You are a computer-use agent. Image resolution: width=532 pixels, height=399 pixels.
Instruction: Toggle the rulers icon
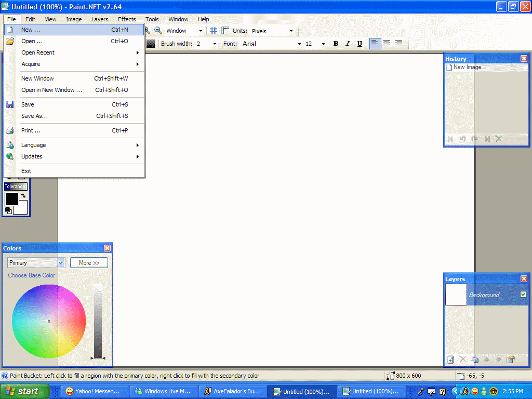point(225,31)
